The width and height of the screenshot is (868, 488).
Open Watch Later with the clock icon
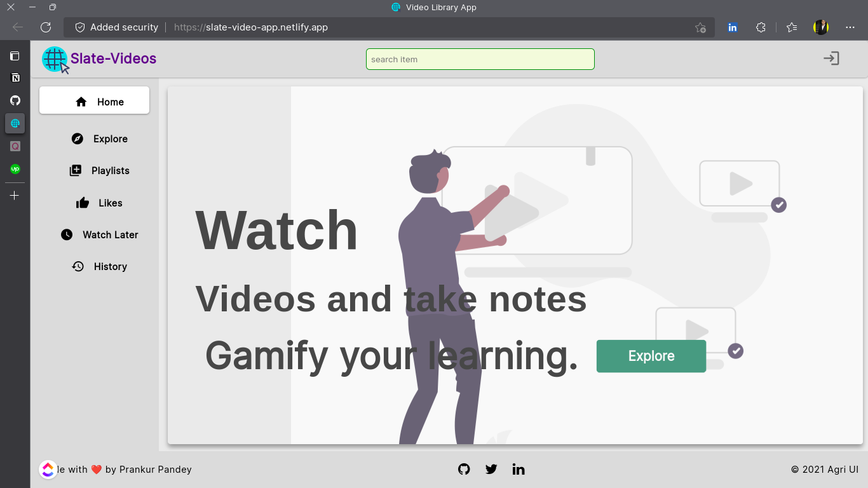(67, 234)
